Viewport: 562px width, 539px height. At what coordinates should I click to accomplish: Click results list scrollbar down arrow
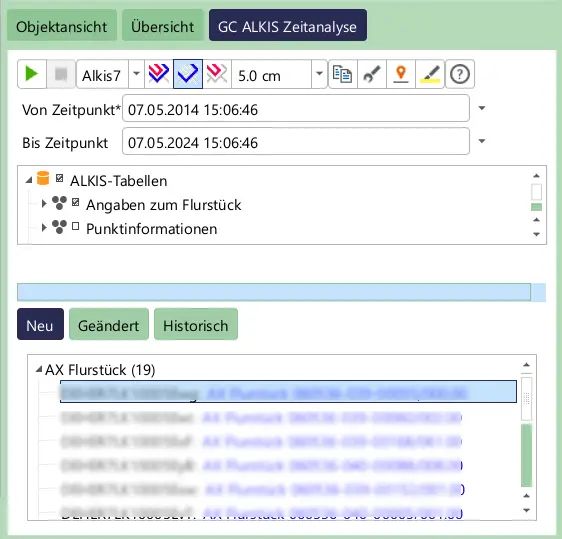[x=526, y=510]
